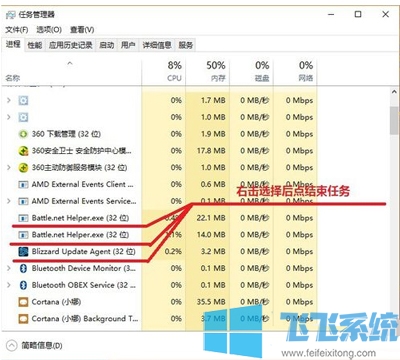The image size is (400, 360).
Task: Expand the Bluetooth Device Monitor row
Action: 9,268
